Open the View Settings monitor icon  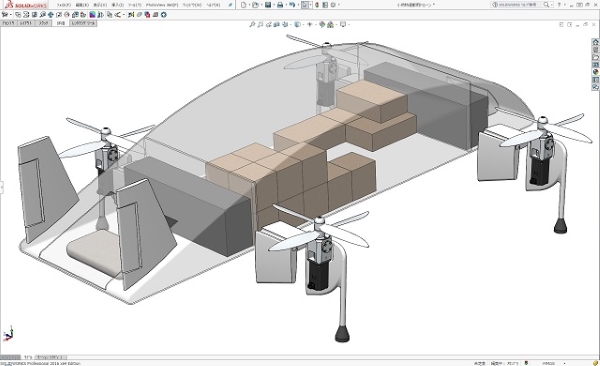343,24
